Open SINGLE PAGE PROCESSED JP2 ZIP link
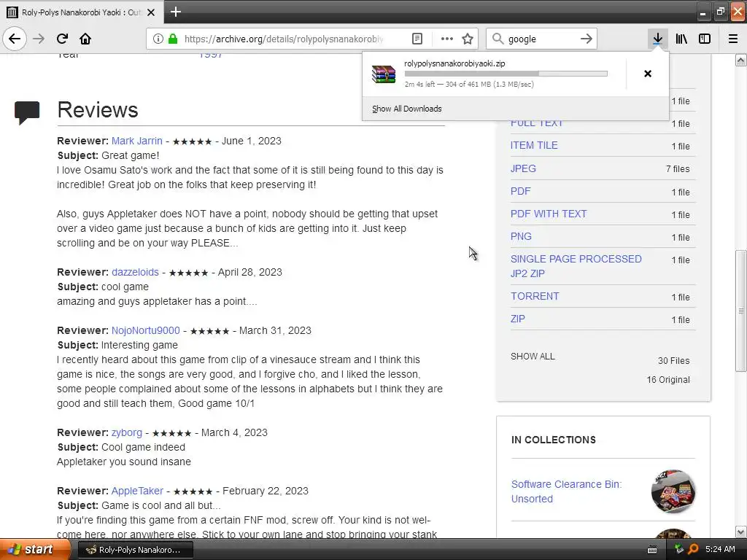The width and height of the screenshot is (747, 560). 576,266
